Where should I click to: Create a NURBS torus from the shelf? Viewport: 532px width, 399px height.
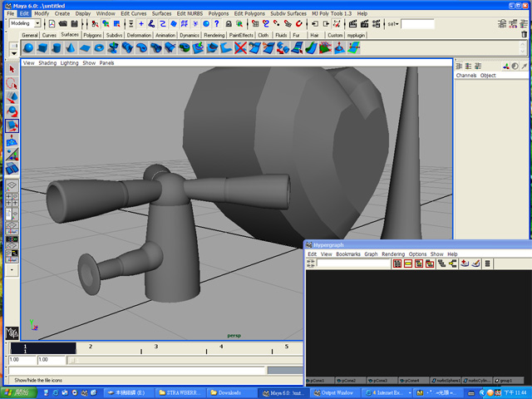[99, 48]
